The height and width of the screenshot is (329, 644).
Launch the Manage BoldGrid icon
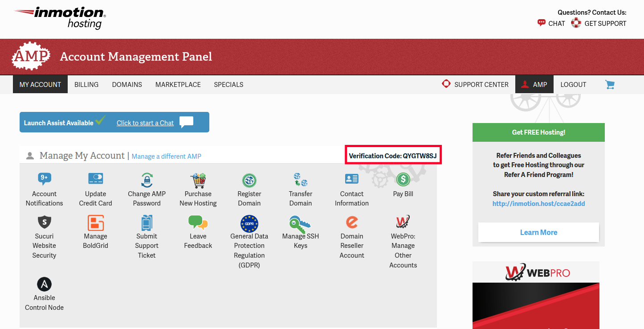click(x=95, y=222)
